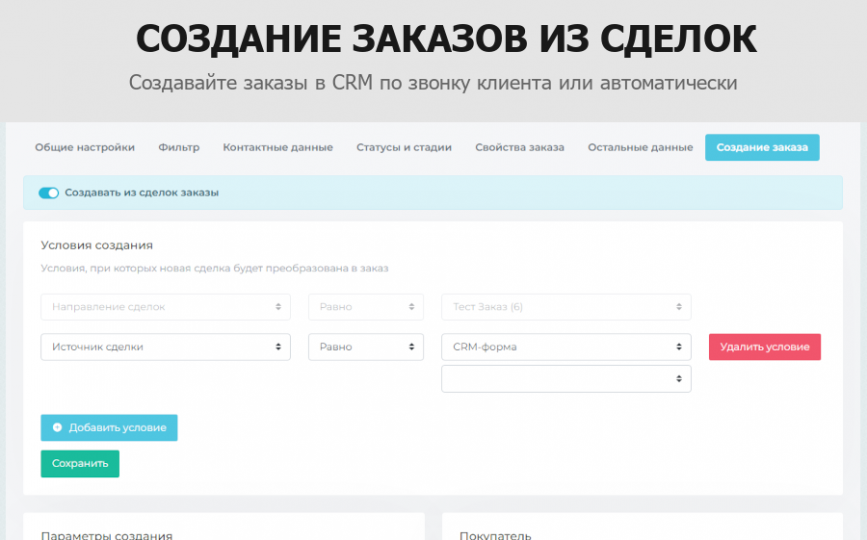The image size is (867, 540).
Task: Expand the CRM-форма value dropdown
Action: pyautogui.click(x=566, y=347)
